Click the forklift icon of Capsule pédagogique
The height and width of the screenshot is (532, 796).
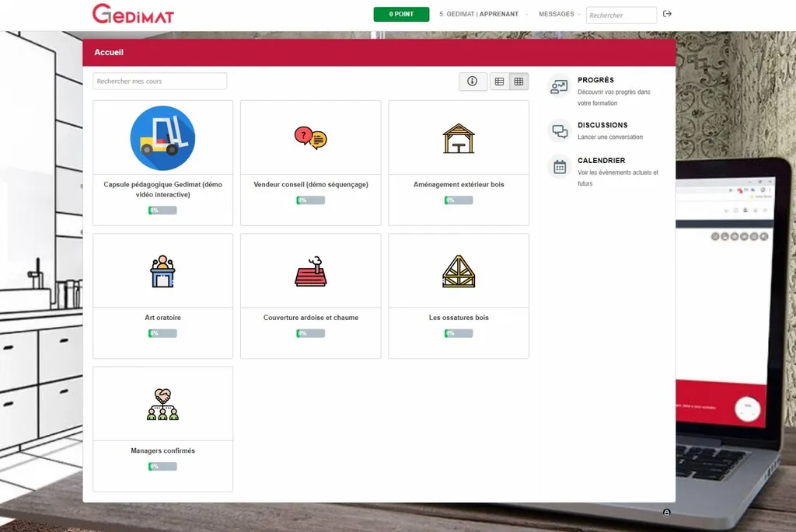[x=162, y=138]
